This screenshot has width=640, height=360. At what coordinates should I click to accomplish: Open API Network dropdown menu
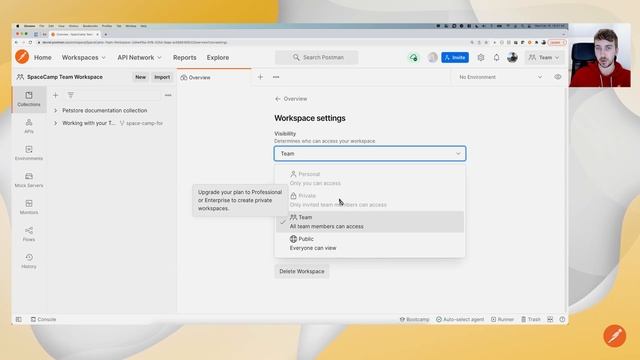tap(140, 58)
